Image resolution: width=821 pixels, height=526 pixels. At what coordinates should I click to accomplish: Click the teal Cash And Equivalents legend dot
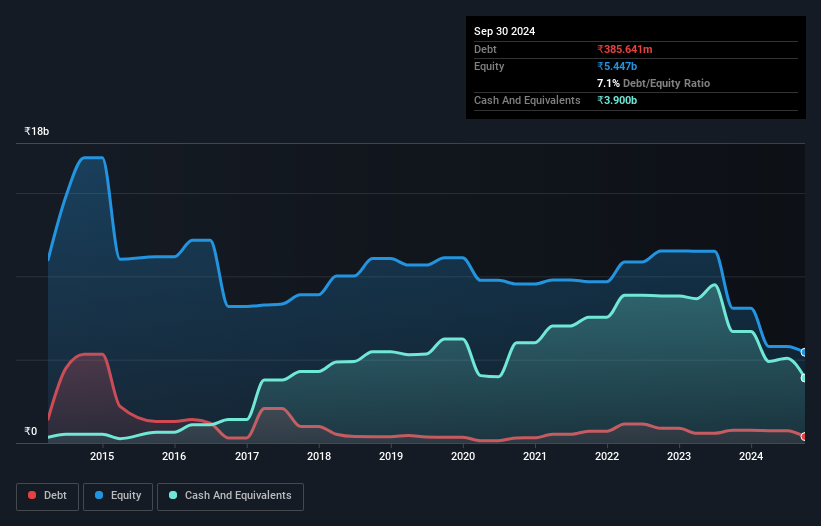coord(173,495)
